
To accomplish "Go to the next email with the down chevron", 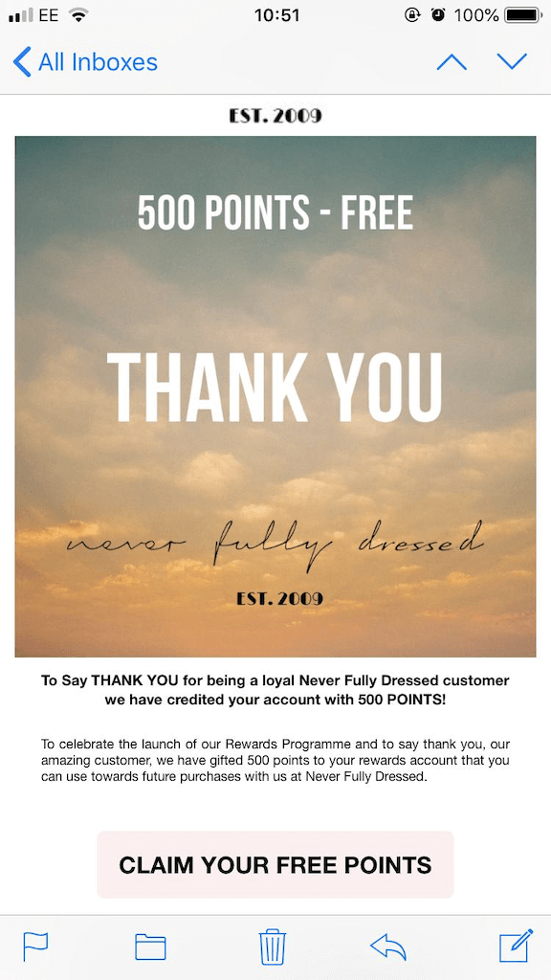I will [x=513, y=61].
